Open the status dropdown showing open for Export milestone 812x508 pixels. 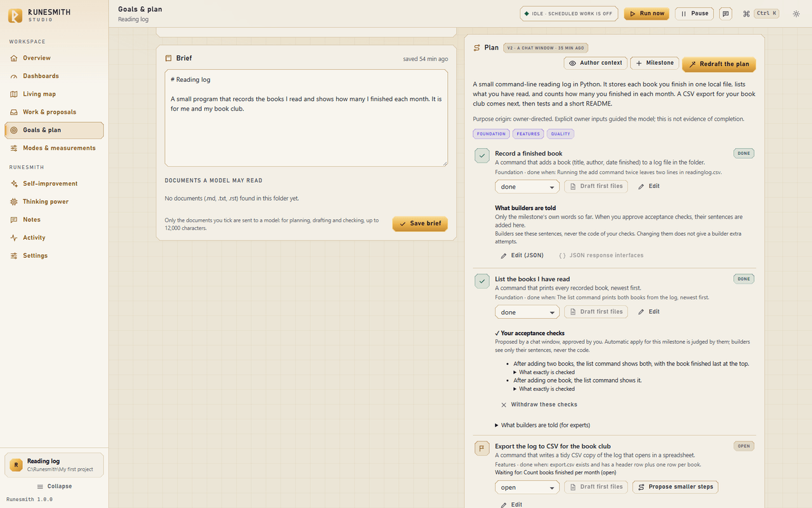coord(527,488)
